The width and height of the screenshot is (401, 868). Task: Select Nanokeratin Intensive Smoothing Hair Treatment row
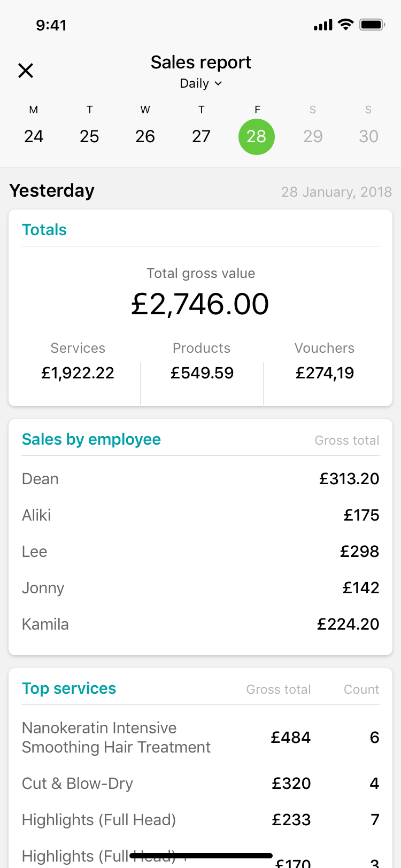click(200, 738)
